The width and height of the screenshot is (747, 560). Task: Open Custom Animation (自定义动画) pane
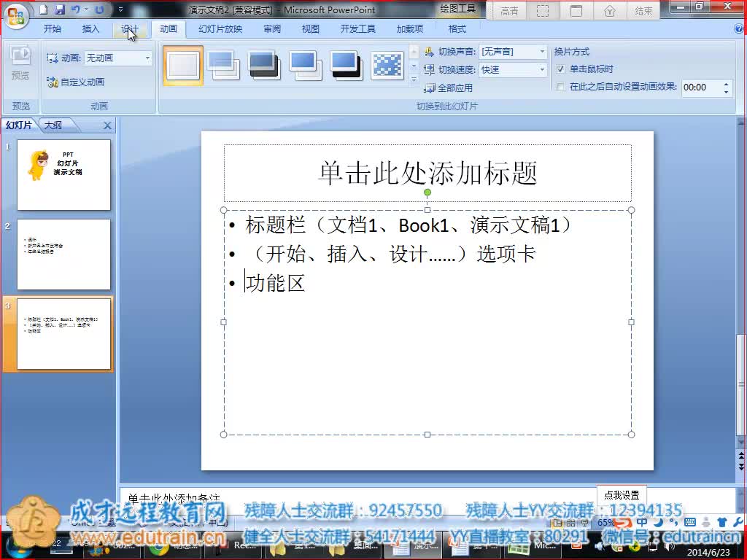(76, 82)
